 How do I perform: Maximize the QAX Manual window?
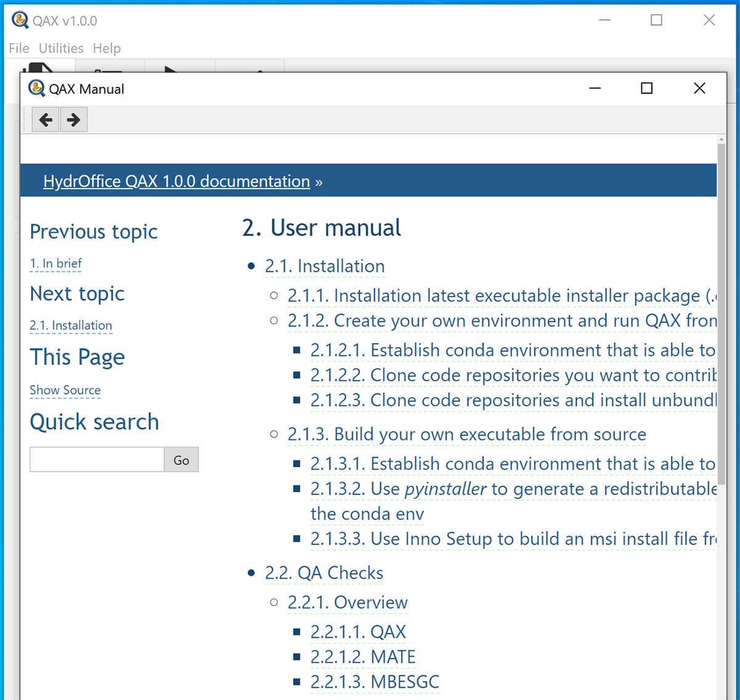646,89
